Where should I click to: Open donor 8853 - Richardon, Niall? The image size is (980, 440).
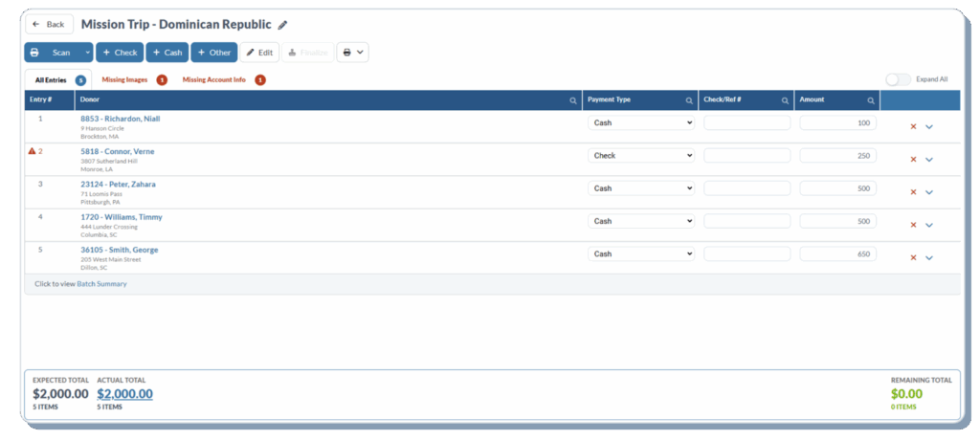pyautogui.click(x=121, y=119)
